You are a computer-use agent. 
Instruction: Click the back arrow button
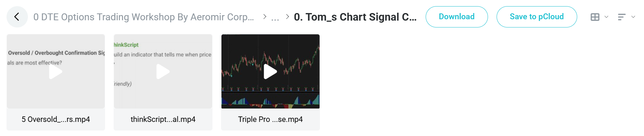17,17
